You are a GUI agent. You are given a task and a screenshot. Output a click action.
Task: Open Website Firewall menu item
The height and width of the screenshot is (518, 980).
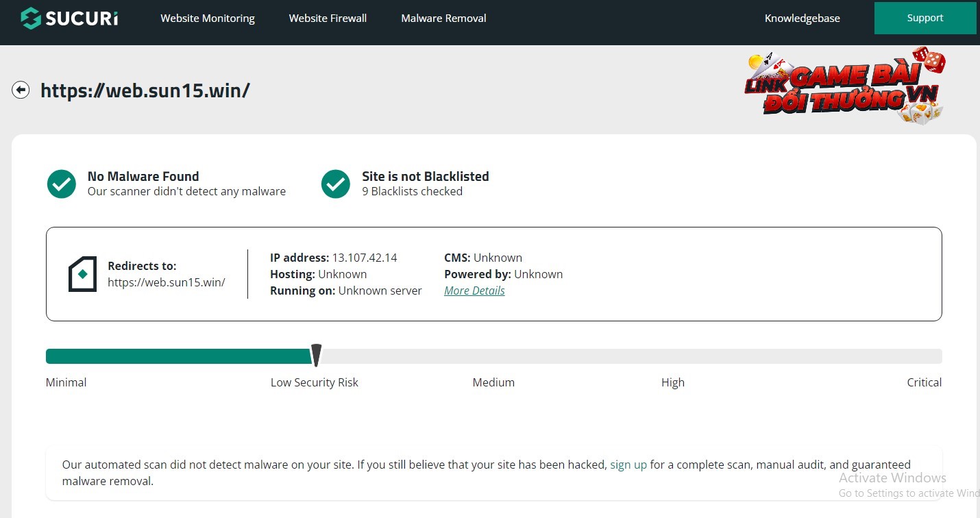click(x=328, y=18)
